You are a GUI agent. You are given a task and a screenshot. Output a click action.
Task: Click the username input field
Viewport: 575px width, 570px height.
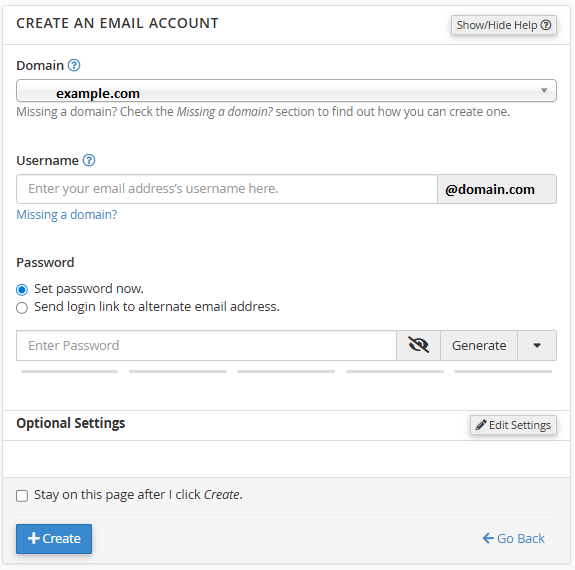227,189
